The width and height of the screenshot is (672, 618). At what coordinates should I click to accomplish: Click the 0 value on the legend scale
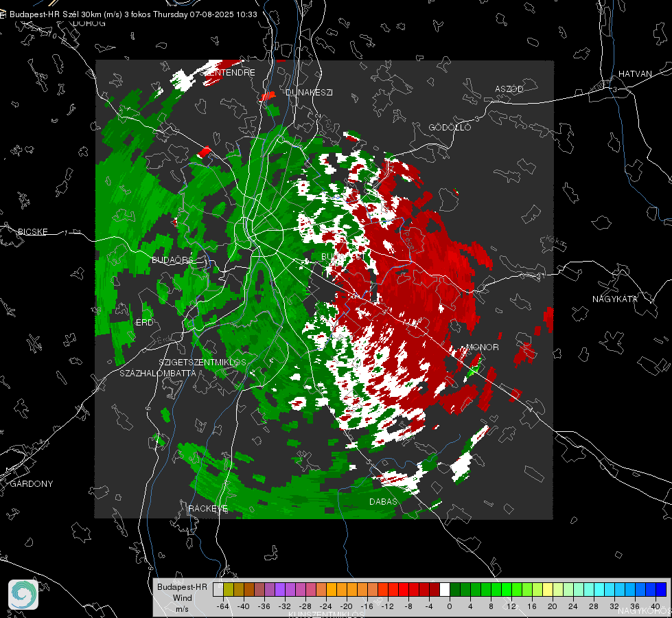point(449,606)
